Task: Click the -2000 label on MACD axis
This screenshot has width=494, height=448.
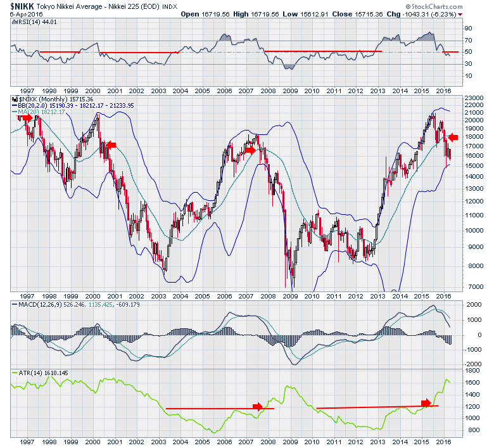Action: pos(473,364)
